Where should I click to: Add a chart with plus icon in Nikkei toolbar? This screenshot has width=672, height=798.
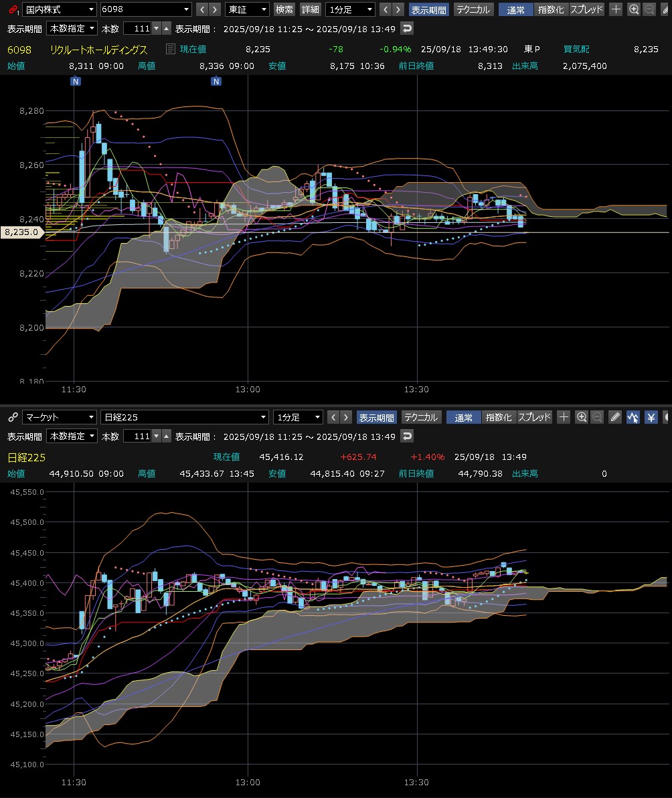pos(564,417)
